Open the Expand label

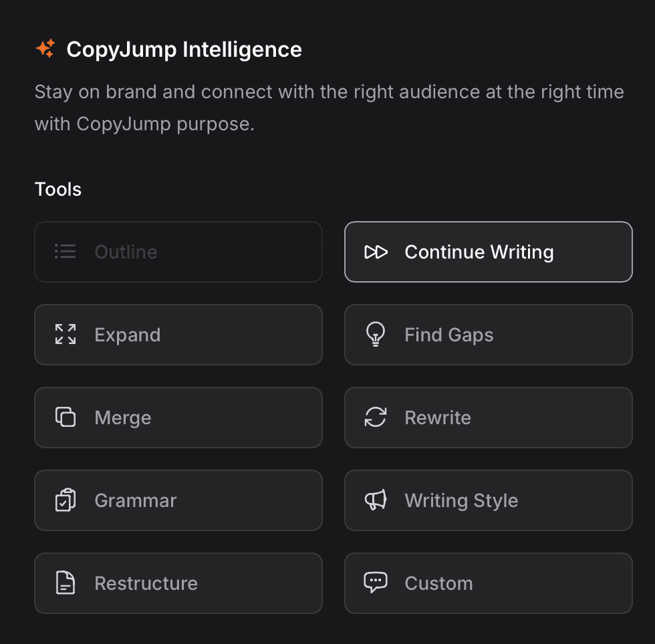[x=128, y=335]
